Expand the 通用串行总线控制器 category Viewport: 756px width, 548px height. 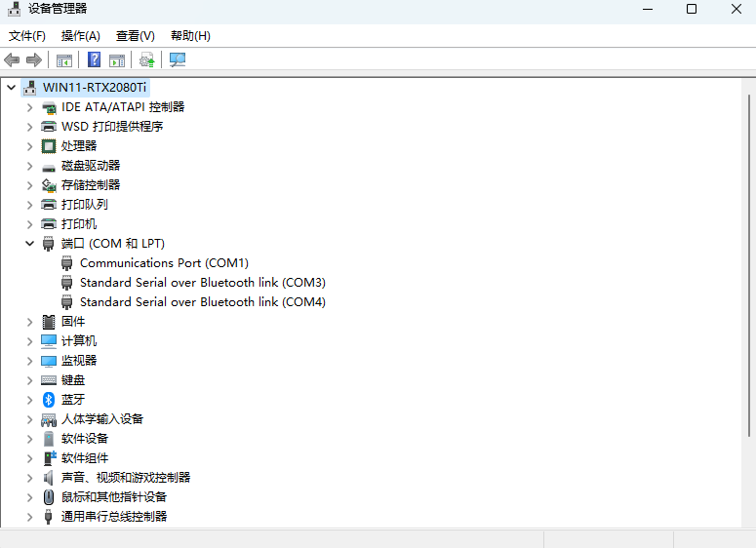(30, 517)
